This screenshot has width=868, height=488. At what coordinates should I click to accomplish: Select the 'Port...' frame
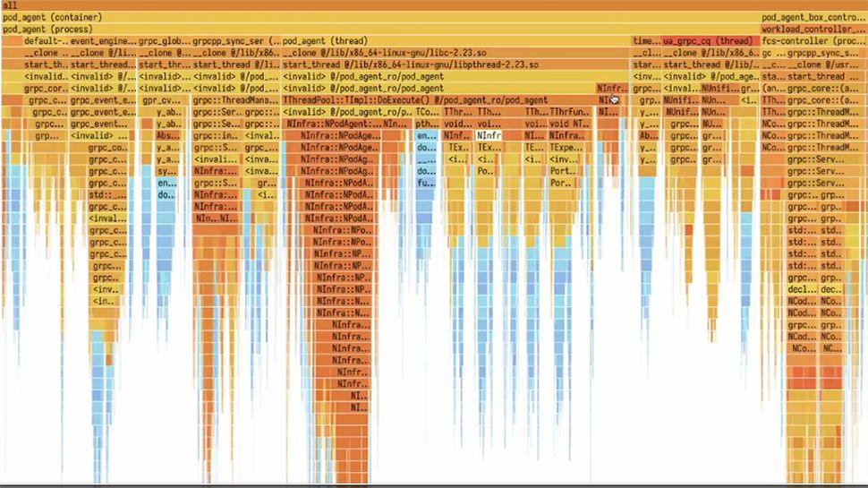(564, 171)
